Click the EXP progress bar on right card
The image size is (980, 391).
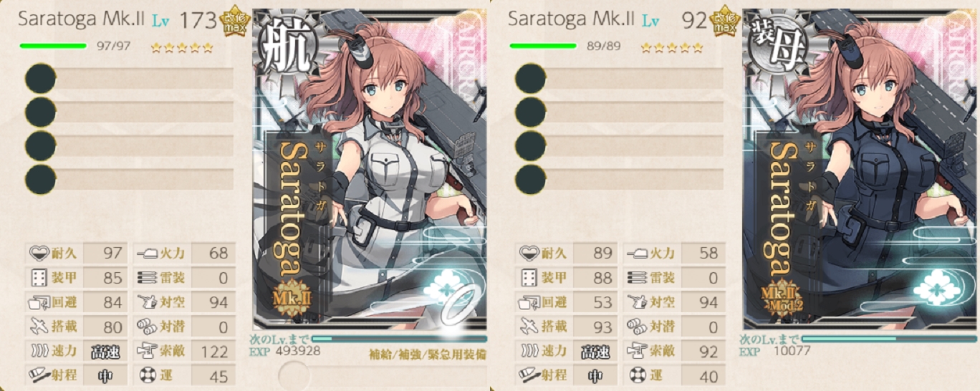[x=889, y=339]
